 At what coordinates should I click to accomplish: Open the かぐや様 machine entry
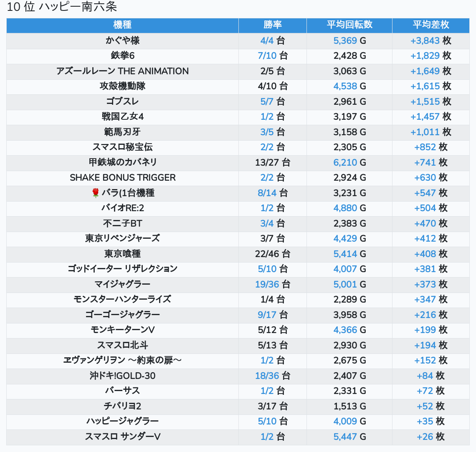pos(122,40)
